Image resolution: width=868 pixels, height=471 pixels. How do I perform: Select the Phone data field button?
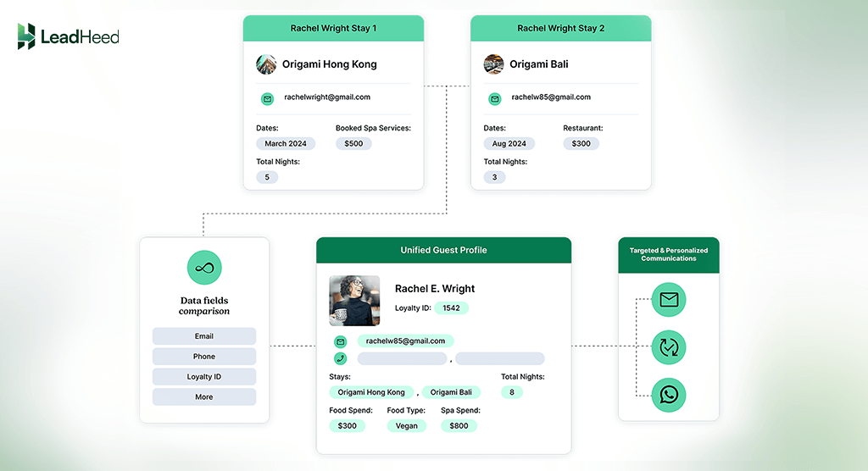coord(204,357)
